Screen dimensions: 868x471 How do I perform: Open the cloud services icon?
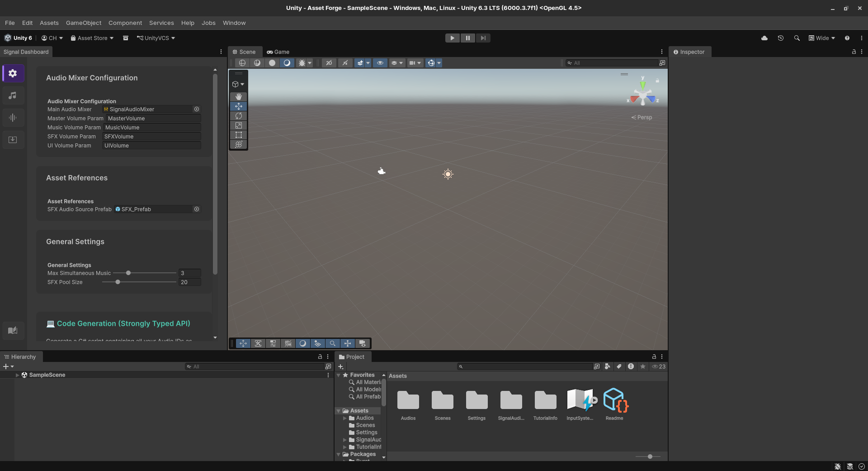pyautogui.click(x=764, y=38)
